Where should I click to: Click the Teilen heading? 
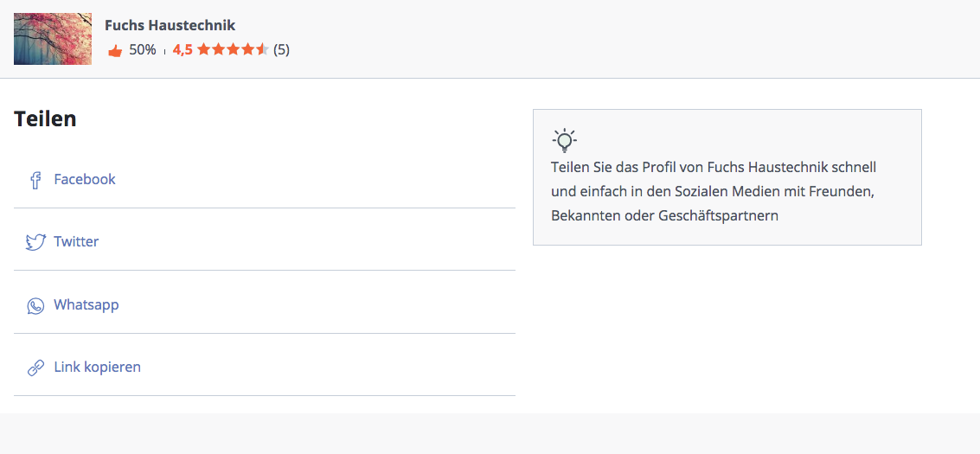click(45, 119)
